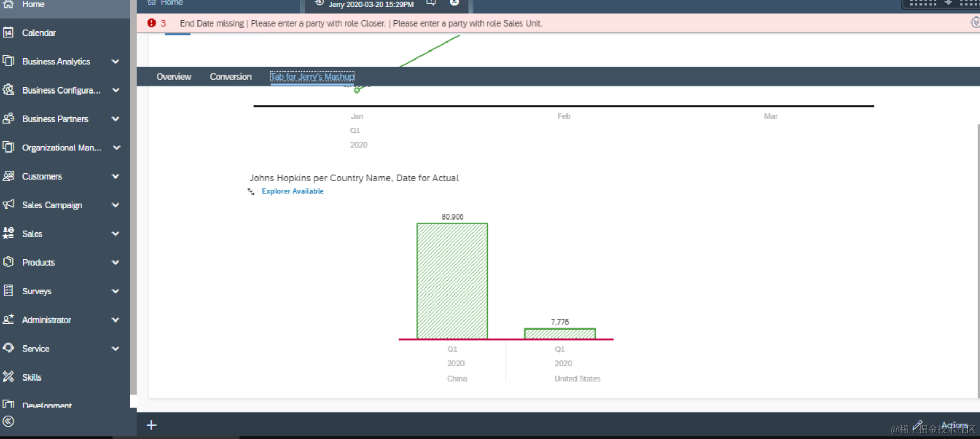Expand the Service chevron
This screenshot has width=980, height=439.
115,349
